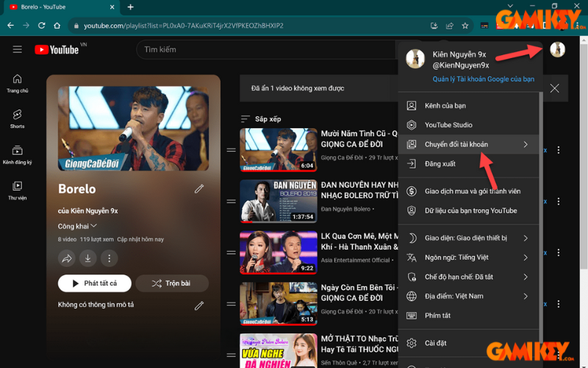Grab reorder handle of LK Qua Cơn Mê video
This screenshot has height=368, width=588.
[232, 252]
